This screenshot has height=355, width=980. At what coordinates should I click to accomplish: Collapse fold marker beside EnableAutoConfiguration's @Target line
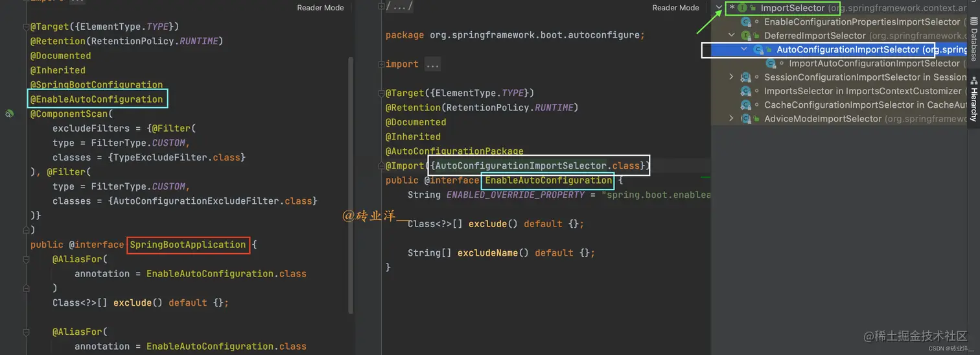[x=382, y=93]
